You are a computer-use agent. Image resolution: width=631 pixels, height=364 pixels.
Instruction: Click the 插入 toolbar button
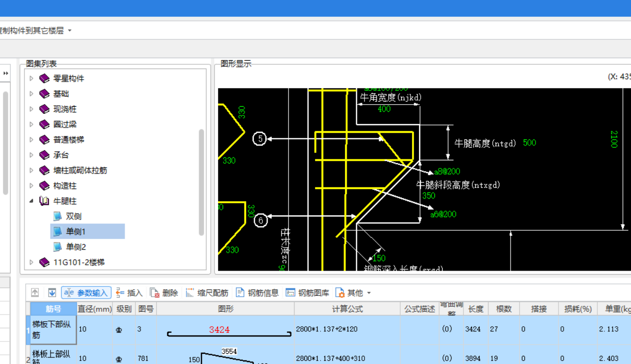pyautogui.click(x=129, y=293)
